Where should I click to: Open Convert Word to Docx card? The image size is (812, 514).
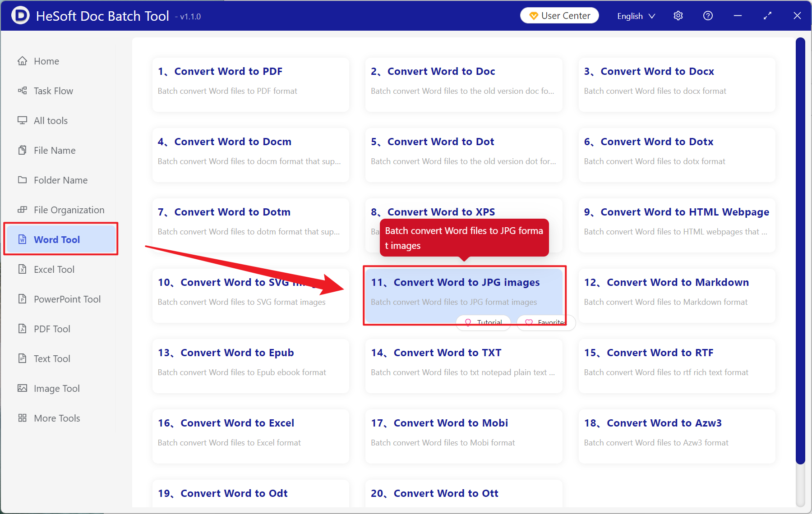click(677, 85)
